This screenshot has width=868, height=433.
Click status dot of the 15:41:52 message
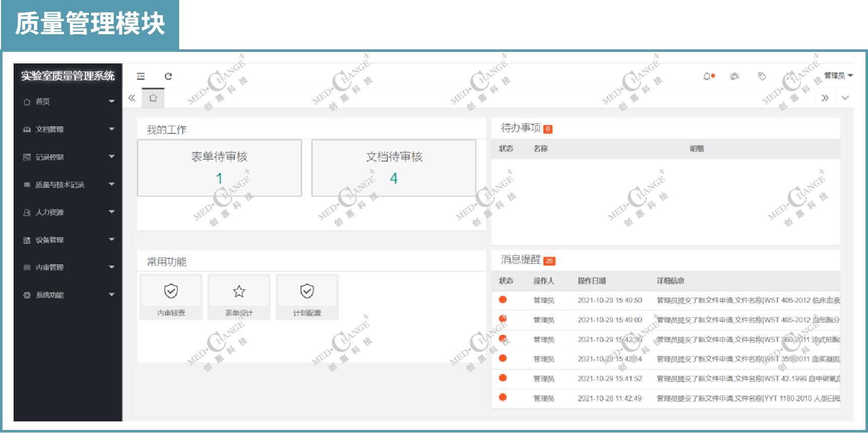click(x=503, y=378)
